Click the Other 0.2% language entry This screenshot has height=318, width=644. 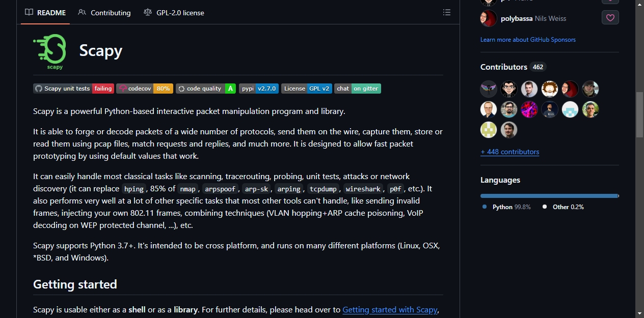pos(563,207)
